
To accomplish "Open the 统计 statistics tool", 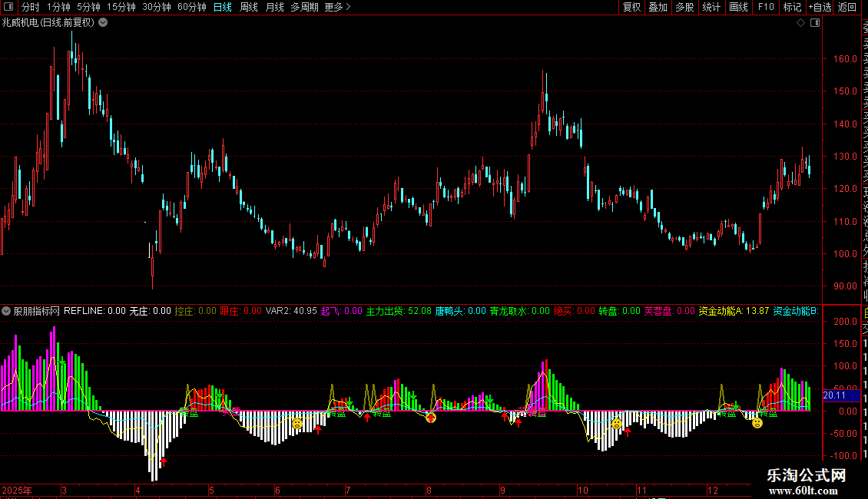I will pos(711,7).
